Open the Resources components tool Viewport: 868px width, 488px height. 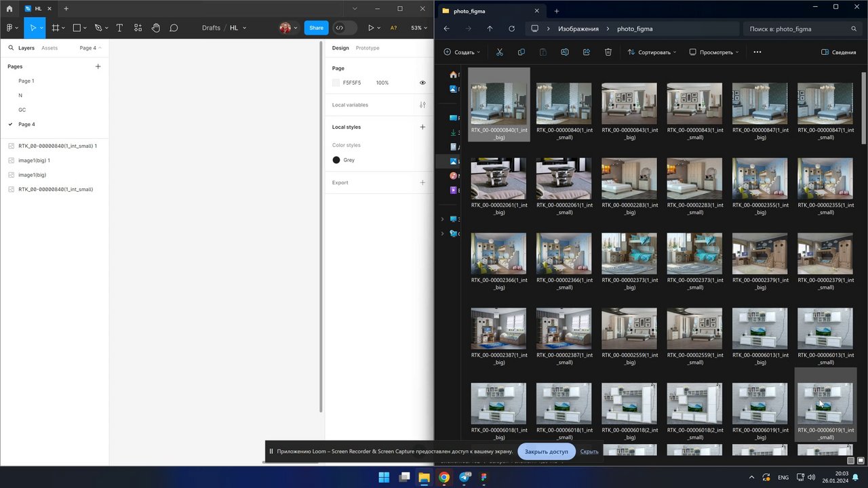[138, 28]
